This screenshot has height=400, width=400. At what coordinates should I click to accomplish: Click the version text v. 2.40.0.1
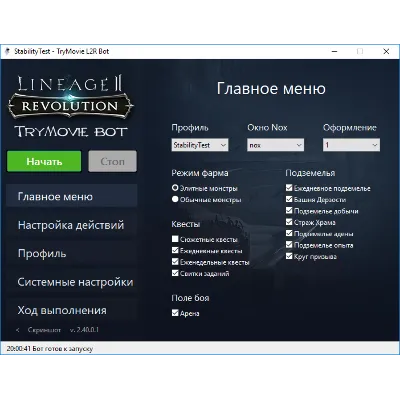84,330
